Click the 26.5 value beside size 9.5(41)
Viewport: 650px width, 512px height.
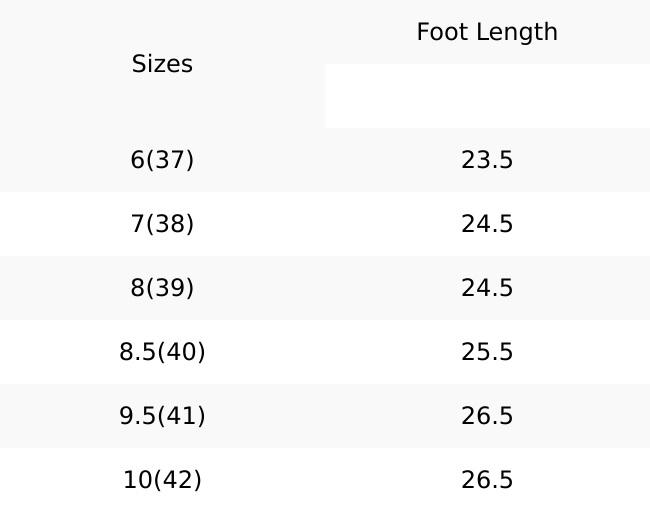coord(487,416)
